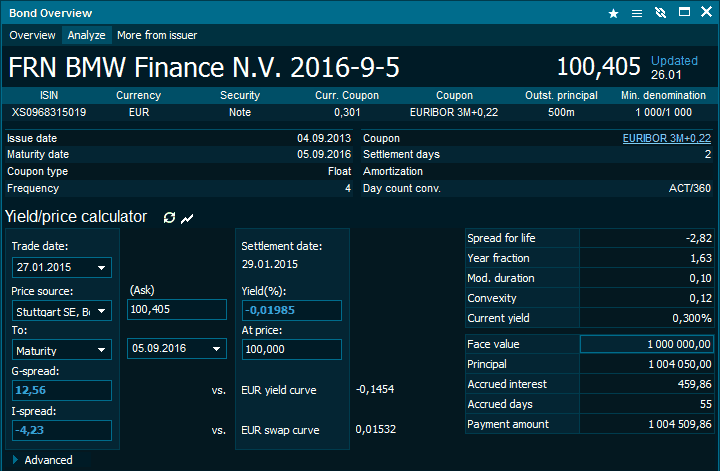Expand the Advanced section
The width and height of the screenshot is (720, 471).
point(42,460)
